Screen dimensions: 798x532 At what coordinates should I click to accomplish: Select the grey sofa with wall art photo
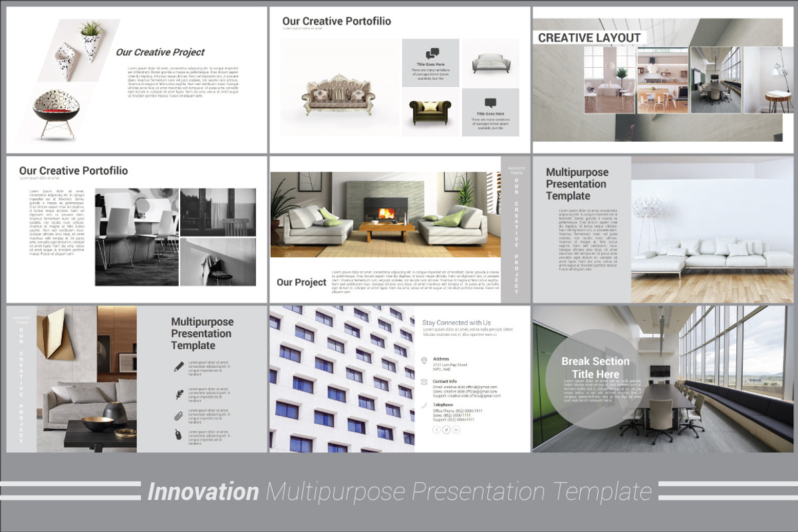86,379
